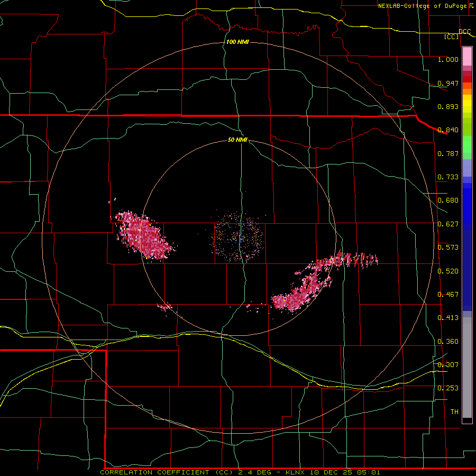The image size is (476, 476).
Task: Click the large pink echo west of radar
Action: tap(143, 235)
